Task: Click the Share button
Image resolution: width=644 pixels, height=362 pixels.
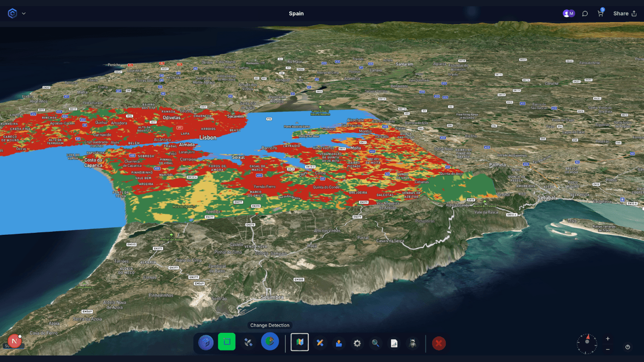Action: (624, 14)
